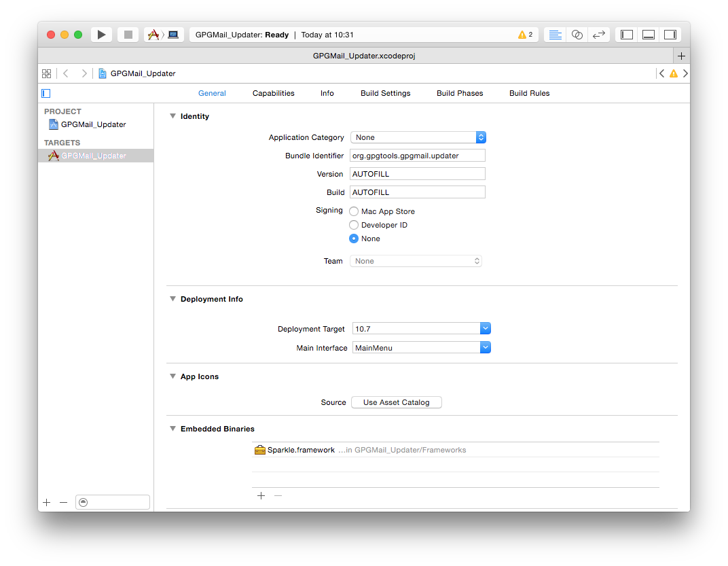
Task: Show the Assistant editor
Action: (577, 35)
